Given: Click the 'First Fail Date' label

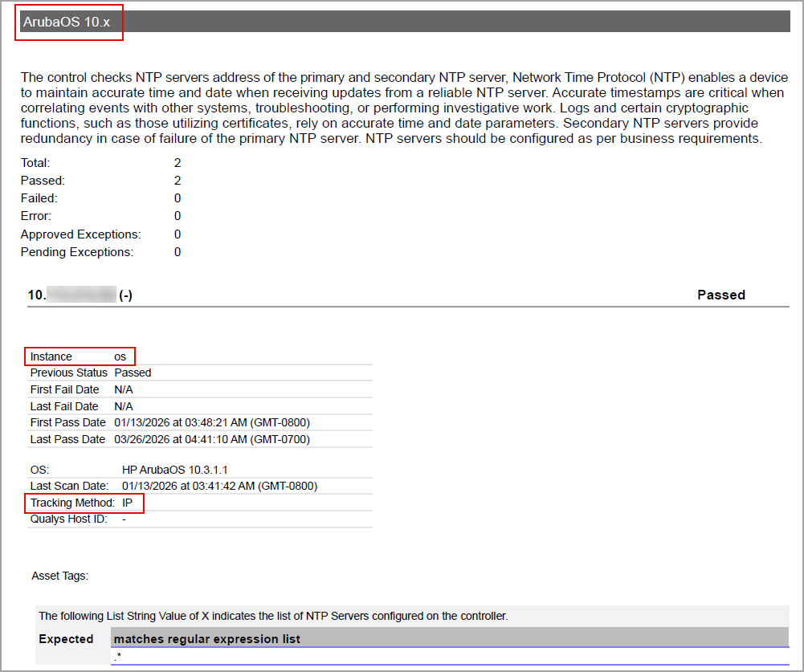Looking at the screenshot, I should pos(64,389).
